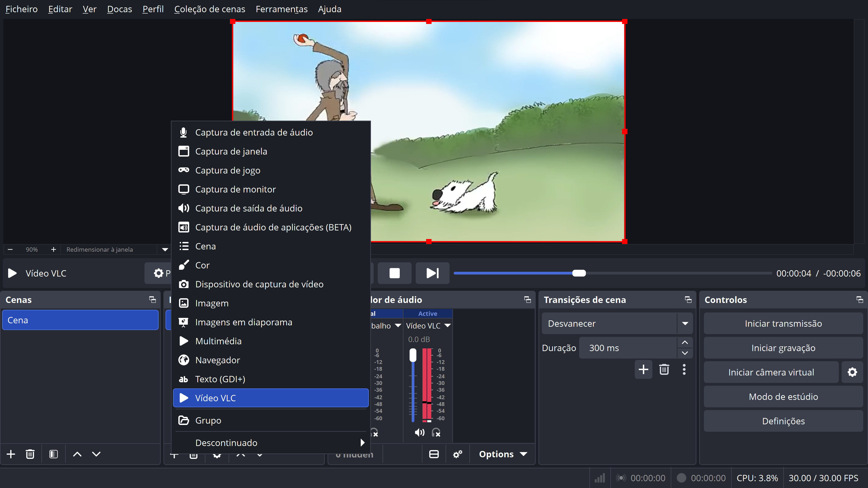Image resolution: width=868 pixels, height=488 pixels.
Task: Choose Captura de janela from source menu
Action: pos(271,152)
